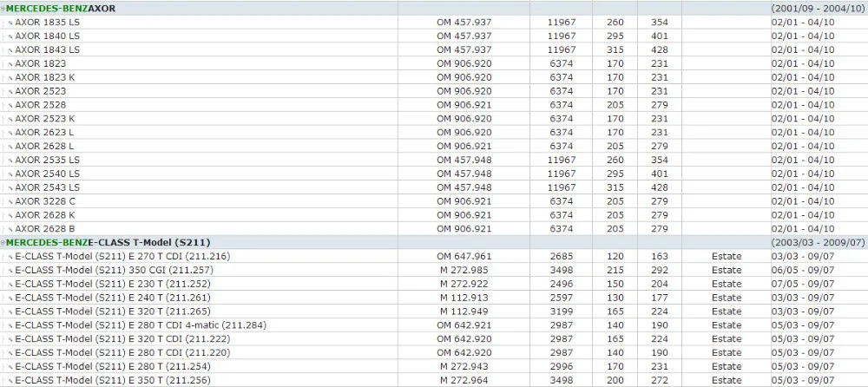Click the date cell 06/05 - 09/07
The image size is (868, 387).
tap(803, 270)
